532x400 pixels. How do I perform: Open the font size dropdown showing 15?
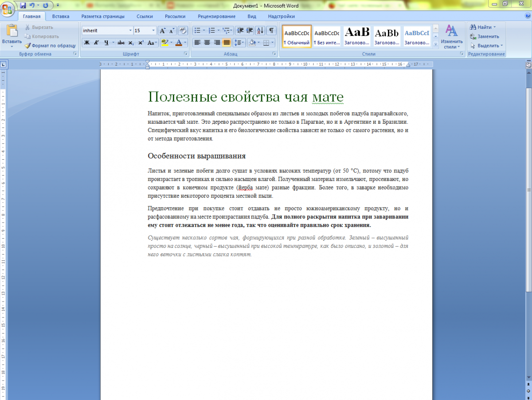click(153, 31)
